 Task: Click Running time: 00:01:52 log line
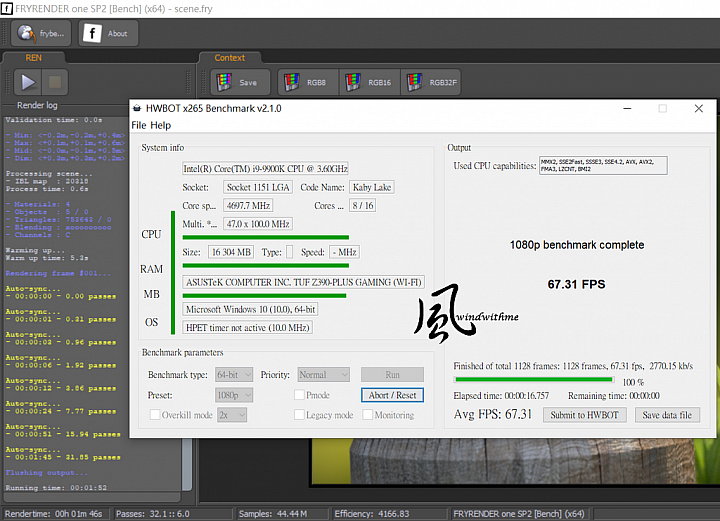(x=56, y=487)
